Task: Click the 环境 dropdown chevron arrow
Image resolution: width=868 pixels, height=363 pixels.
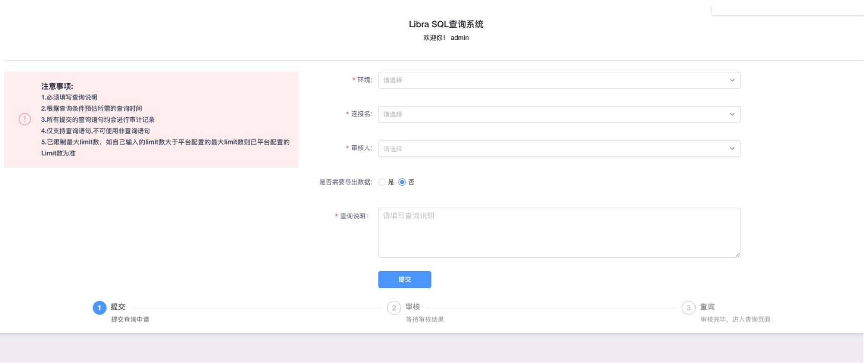Action: pyautogui.click(x=732, y=80)
